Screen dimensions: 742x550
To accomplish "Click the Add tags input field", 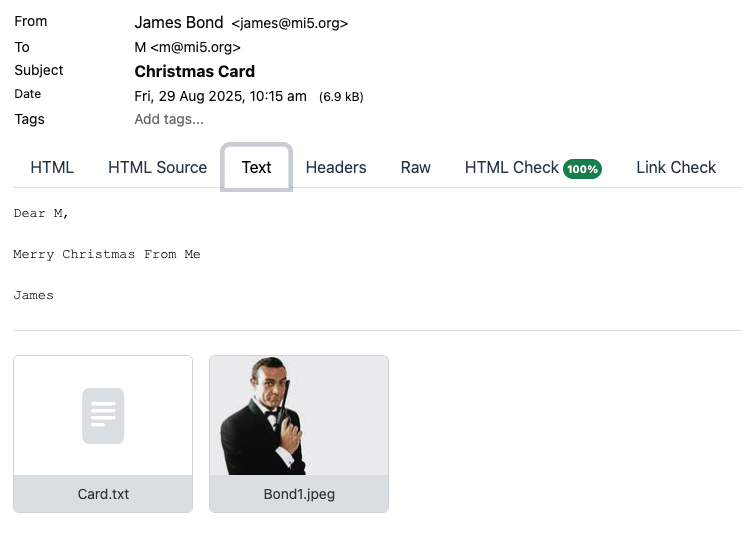I will 169,119.
